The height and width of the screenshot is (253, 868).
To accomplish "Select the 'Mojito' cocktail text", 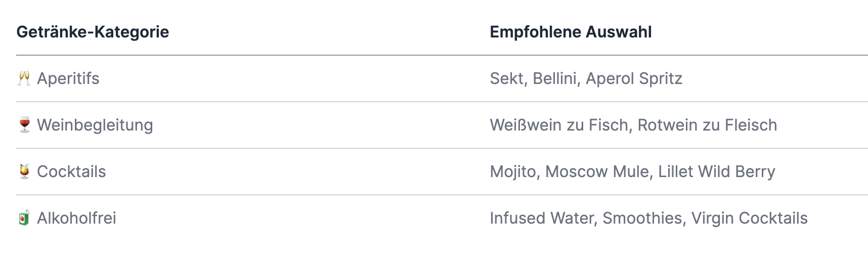I will tap(512, 172).
